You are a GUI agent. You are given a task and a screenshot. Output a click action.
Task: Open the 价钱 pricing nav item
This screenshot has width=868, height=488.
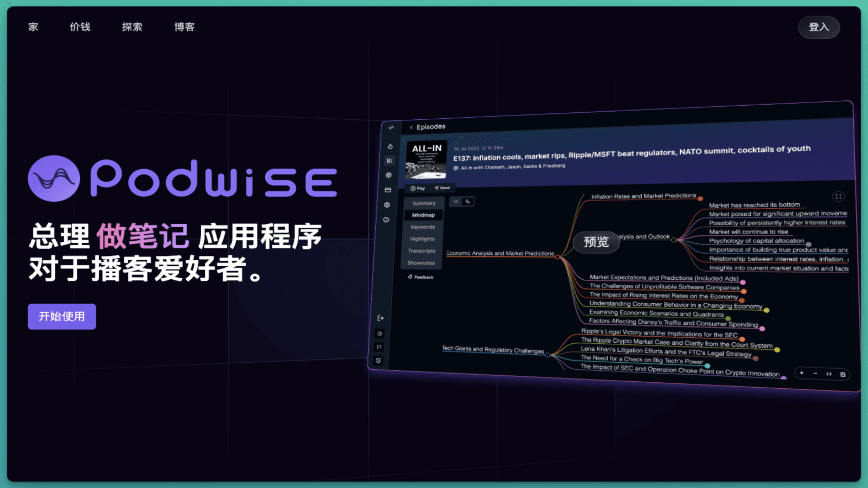point(80,27)
